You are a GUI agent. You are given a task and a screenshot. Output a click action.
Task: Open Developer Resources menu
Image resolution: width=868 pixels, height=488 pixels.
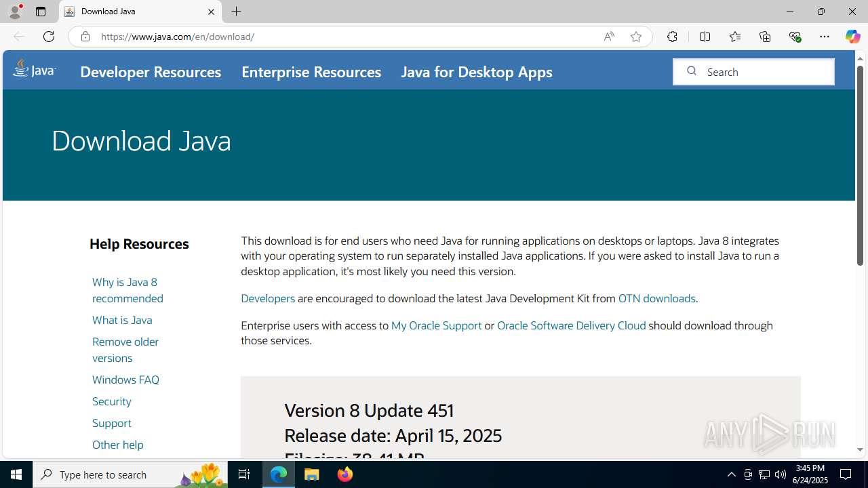[151, 72]
